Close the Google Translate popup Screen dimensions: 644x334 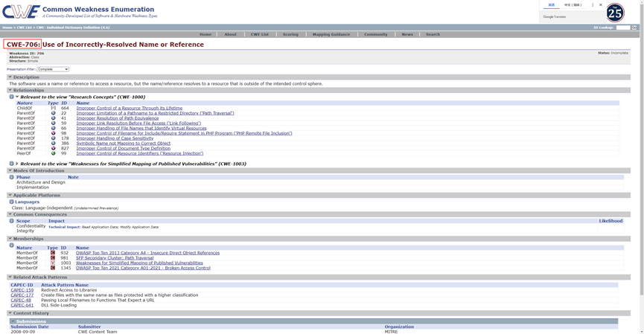(601, 4)
